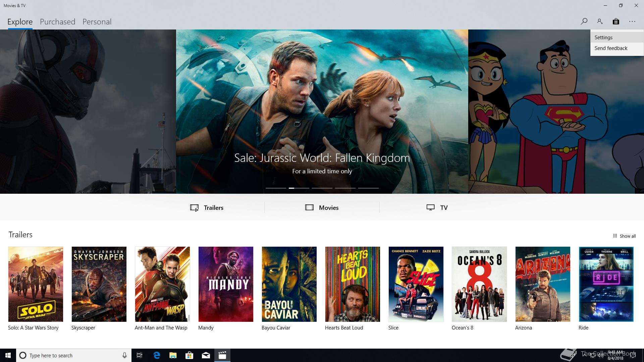The width and height of the screenshot is (644, 362).
Task: Open Ant-Man and The Wasp poster
Action: [162, 284]
